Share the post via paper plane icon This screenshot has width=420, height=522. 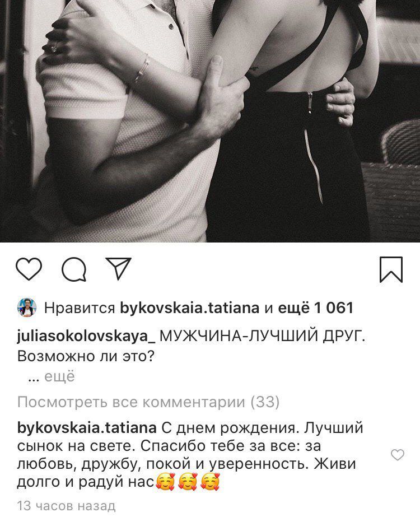119,268
